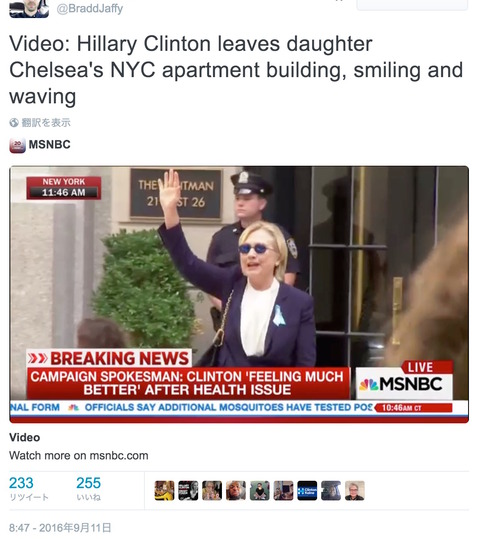Open the MSNBC source name link
The height and width of the screenshot is (539, 480).
click(50, 144)
